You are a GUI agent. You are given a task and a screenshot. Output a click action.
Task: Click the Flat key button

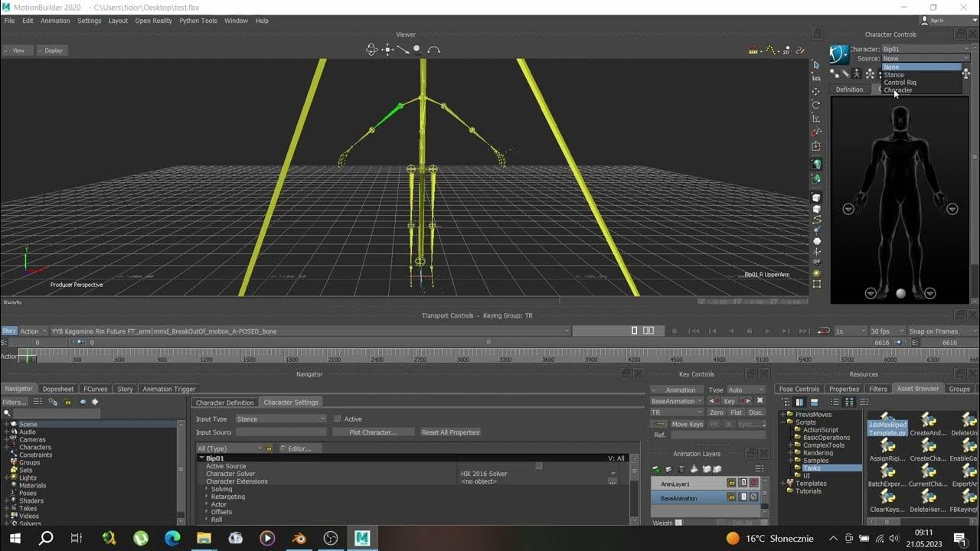point(736,412)
